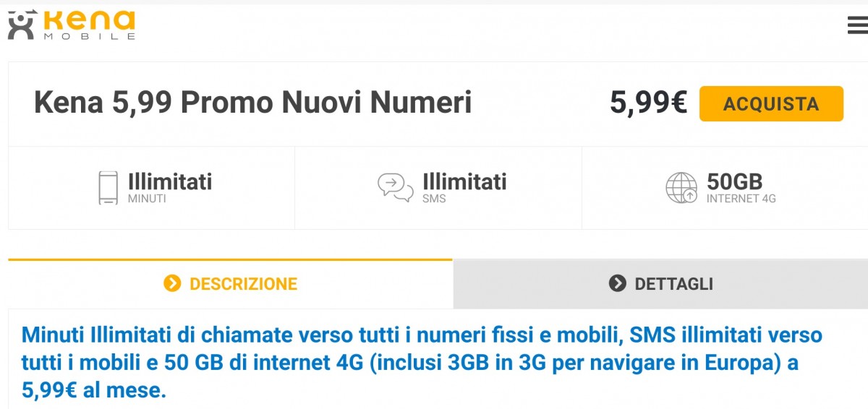Click the Illimitati Minuti text
The image size is (868, 409).
tap(170, 187)
